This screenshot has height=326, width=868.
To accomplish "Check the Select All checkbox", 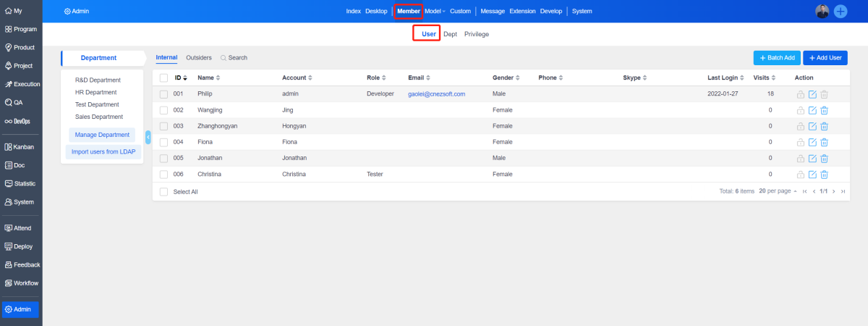I will (x=163, y=192).
